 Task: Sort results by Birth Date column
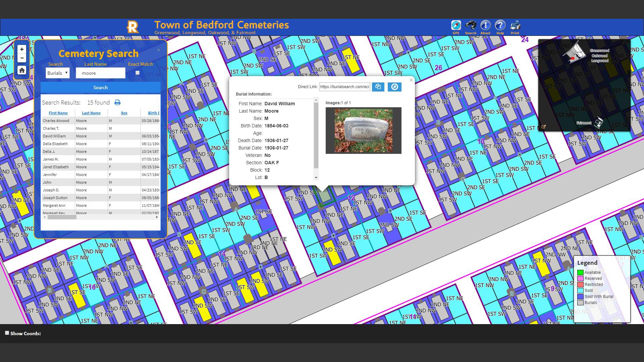point(154,113)
